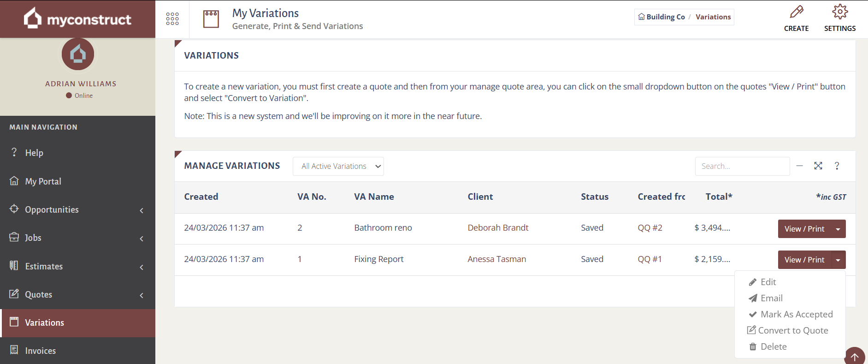Choose Convert to Quote option

pos(793,331)
